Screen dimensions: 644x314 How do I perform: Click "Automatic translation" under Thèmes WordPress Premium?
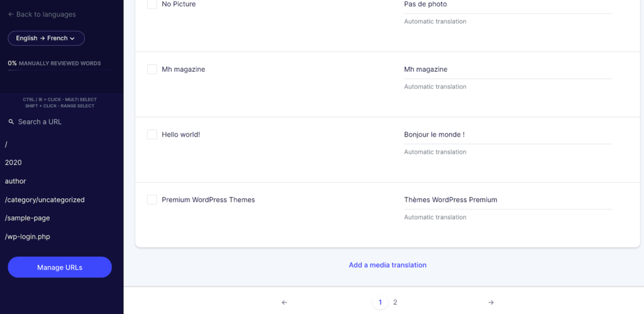pos(435,218)
